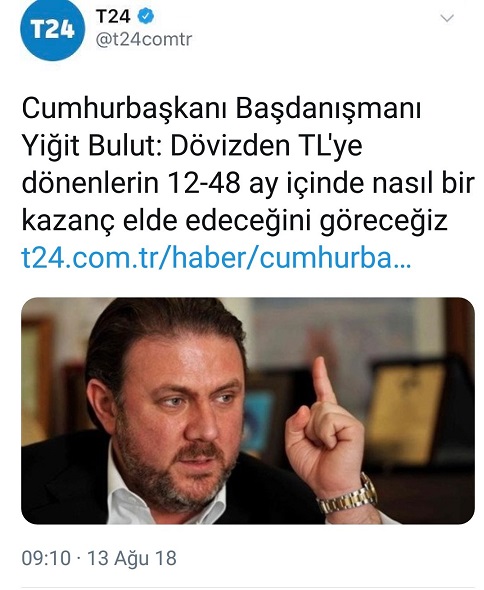Click the tweet line containing 12-48 ay içinde

248,184
